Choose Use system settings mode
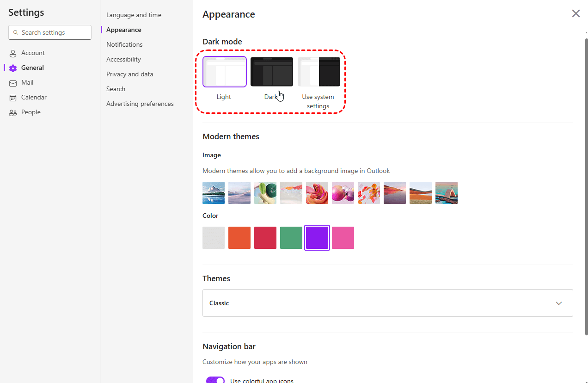 (319, 72)
